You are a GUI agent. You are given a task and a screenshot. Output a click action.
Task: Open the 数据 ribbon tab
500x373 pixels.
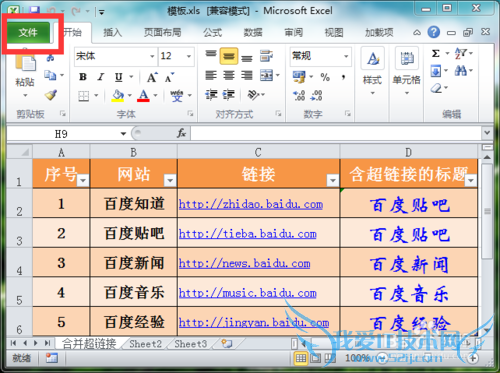tap(253, 32)
